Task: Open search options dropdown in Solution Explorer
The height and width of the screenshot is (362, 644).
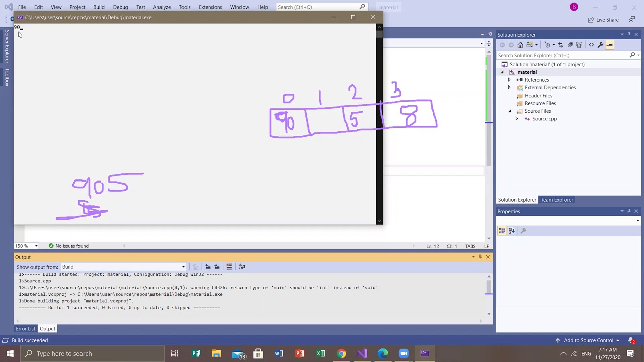Action: (x=638, y=55)
